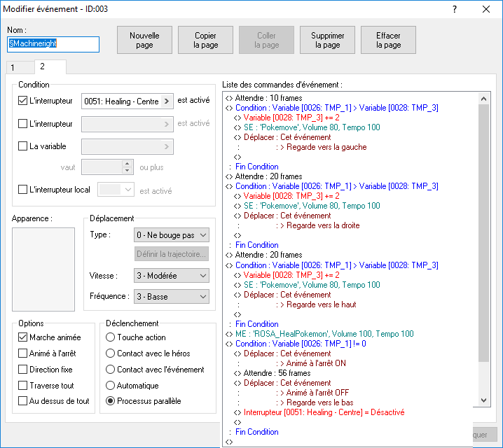Toggle Marche animée option

tap(22, 337)
